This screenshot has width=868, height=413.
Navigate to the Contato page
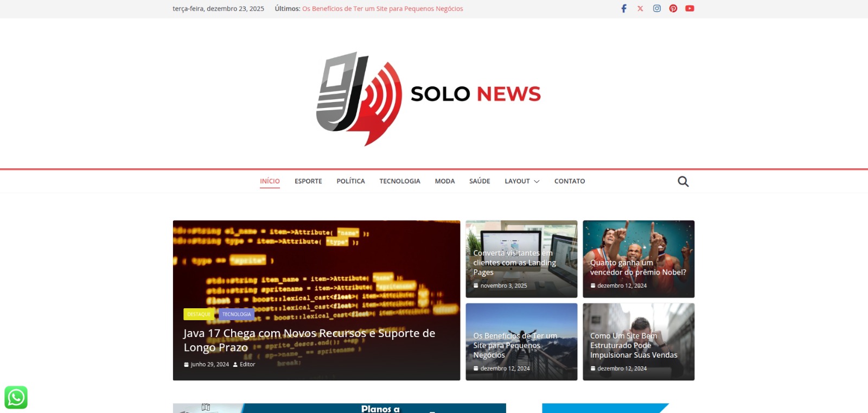pyautogui.click(x=570, y=181)
